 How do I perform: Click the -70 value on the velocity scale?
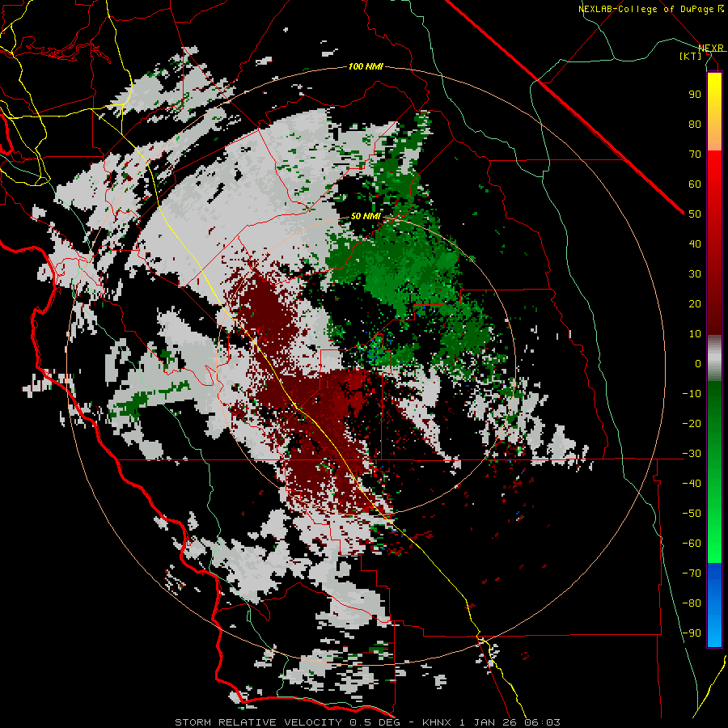click(692, 574)
